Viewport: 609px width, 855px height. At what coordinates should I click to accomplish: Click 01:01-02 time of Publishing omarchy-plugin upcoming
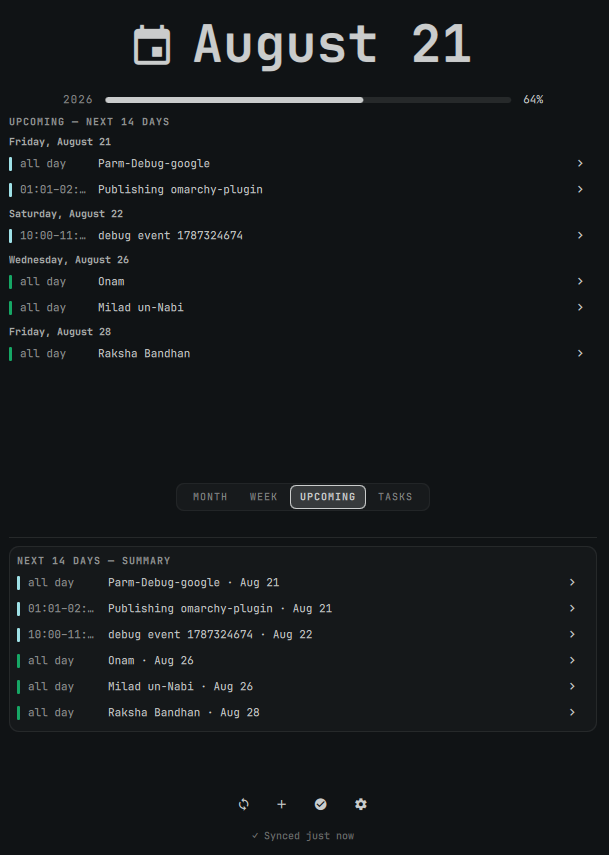pyautogui.click(x=53, y=189)
